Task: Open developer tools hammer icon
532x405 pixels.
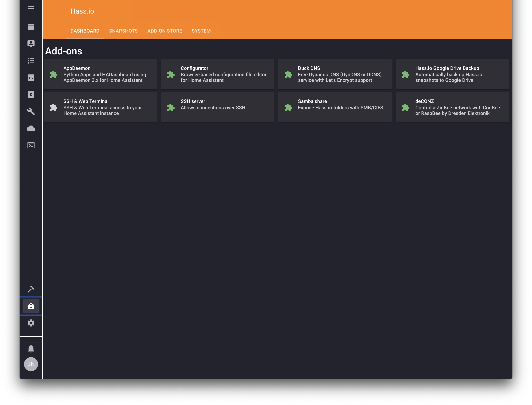Action: click(31, 289)
